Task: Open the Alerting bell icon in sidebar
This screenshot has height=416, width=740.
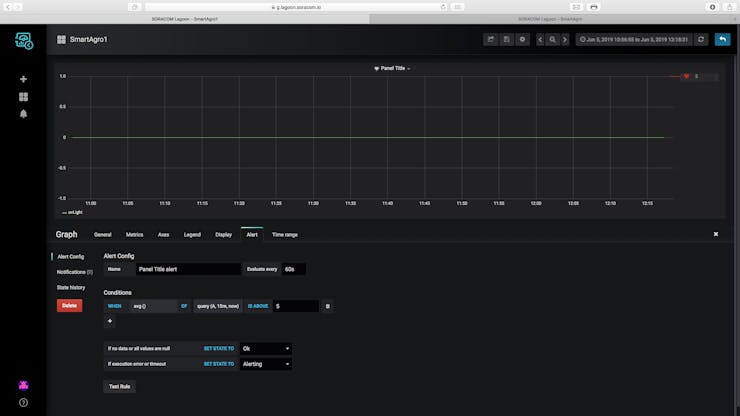Action: click(23, 114)
